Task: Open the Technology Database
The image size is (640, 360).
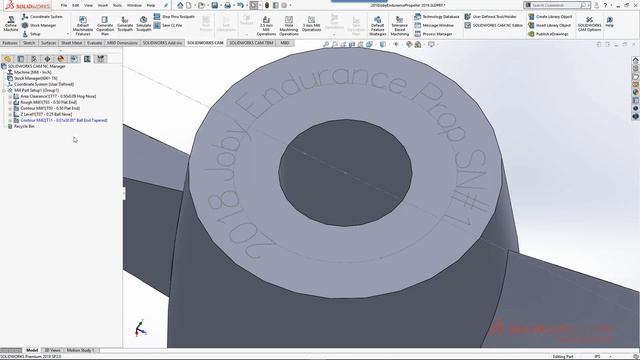Action: tap(437, 17)
